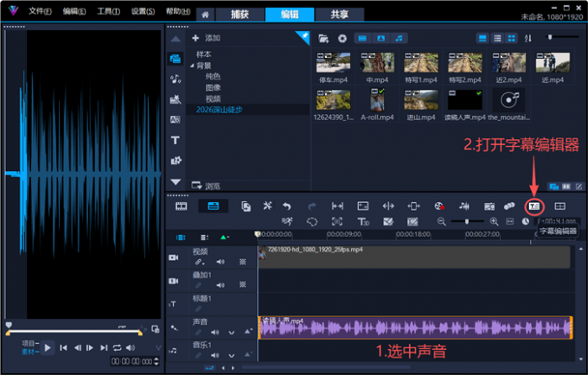Select the 2026深山徒步 folder

coord(220,110)
